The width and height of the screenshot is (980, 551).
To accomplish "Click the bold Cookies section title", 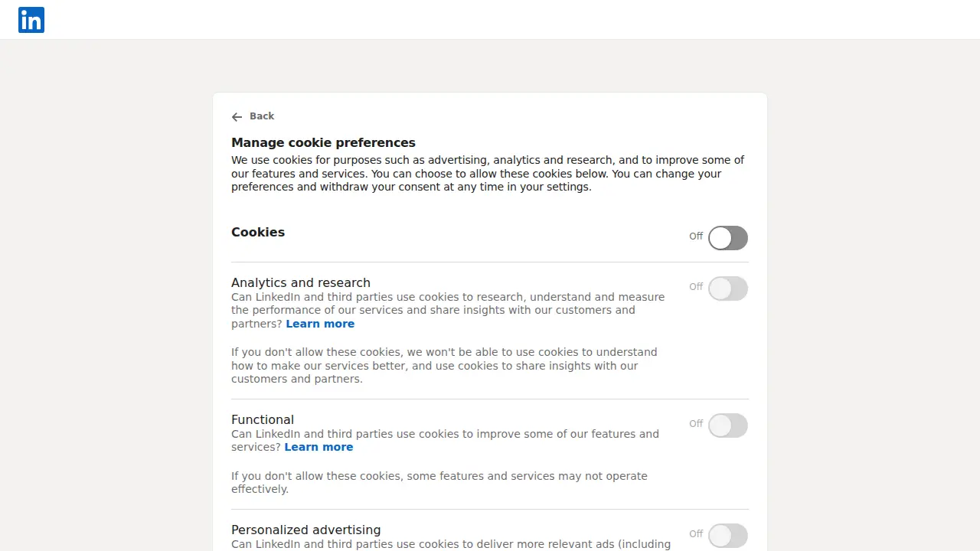I will coord(258,232).
